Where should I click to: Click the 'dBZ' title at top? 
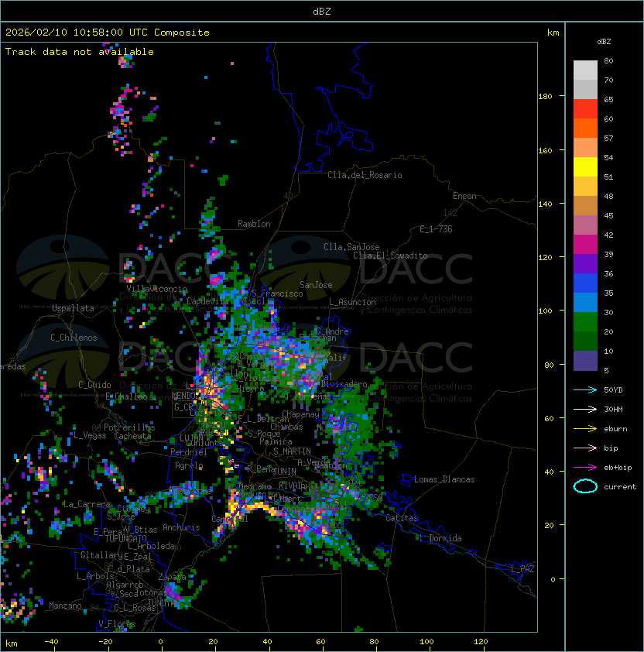322,11
